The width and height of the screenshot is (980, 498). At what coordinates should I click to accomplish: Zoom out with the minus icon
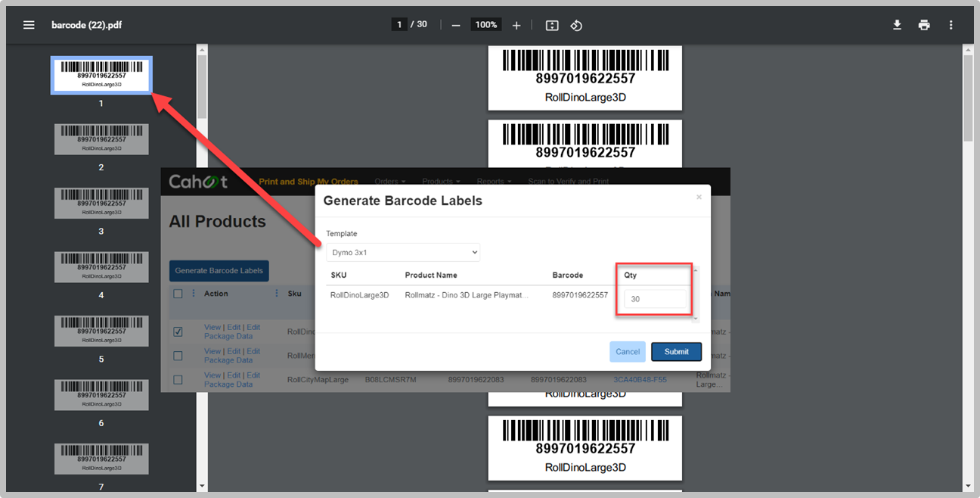coord(456,25)
